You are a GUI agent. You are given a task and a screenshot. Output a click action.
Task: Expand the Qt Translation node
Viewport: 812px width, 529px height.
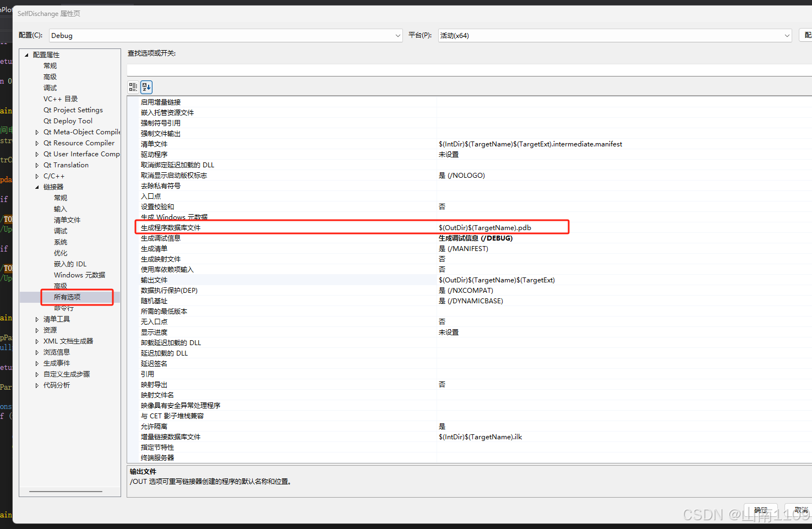pyautogui.click(x=37, y=165)
